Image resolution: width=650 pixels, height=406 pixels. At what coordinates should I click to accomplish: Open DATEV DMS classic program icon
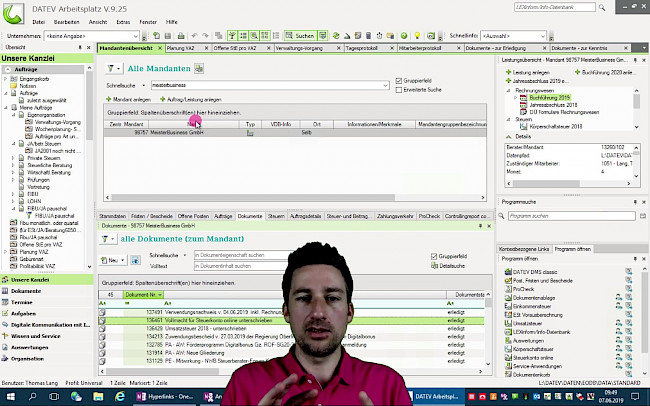pyautogui.click(x=507, y=272)
